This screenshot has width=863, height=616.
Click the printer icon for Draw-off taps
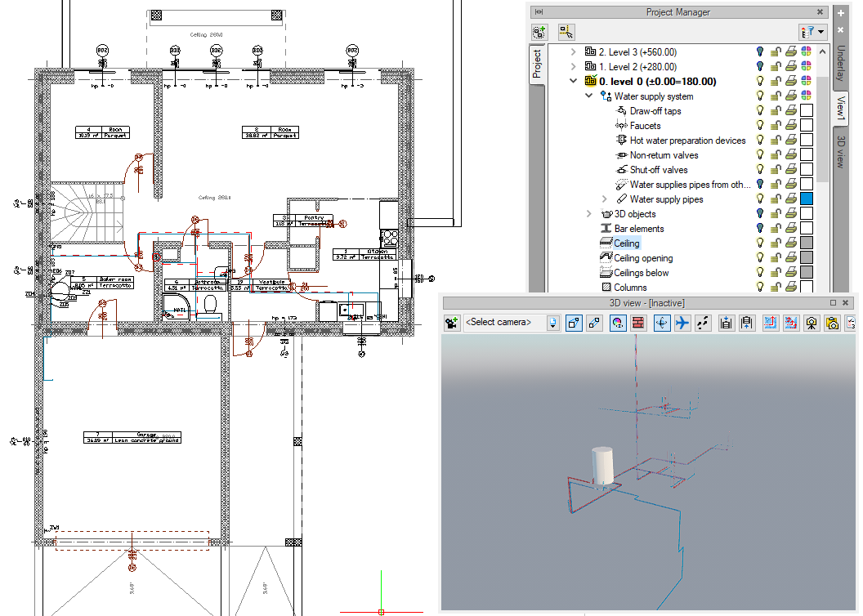pyautogui.click(x=791, y=110)
